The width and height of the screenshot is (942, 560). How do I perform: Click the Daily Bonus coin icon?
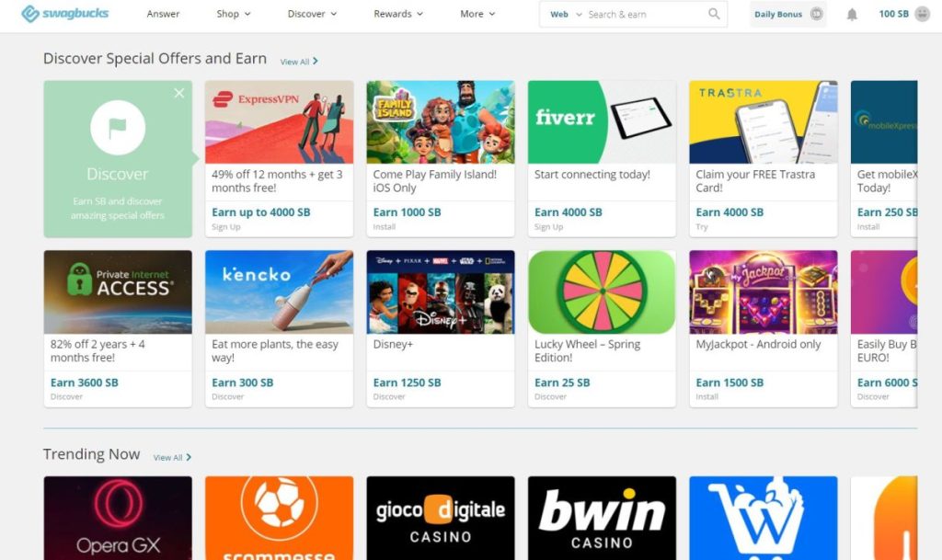(x=817, y=14)
